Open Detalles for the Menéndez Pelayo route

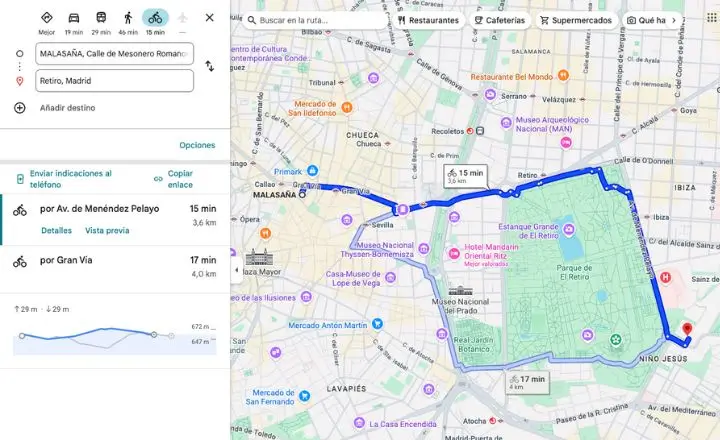click(x=56, y=231)
